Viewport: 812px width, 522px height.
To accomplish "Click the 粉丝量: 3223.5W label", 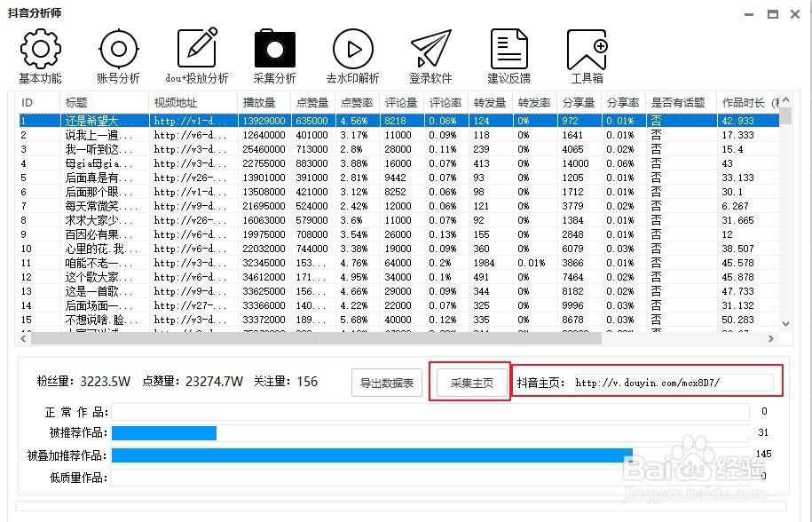I will coord(83,382).
